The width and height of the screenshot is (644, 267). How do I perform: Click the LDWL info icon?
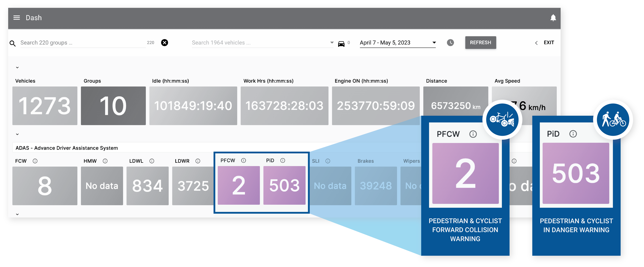152,161
